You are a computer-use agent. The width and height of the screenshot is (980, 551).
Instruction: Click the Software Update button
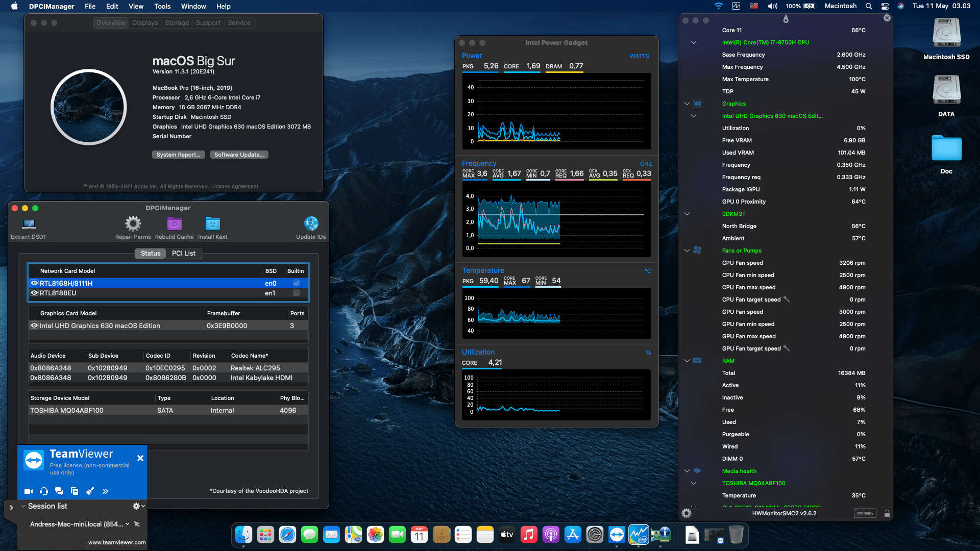(x=239, y=155)
